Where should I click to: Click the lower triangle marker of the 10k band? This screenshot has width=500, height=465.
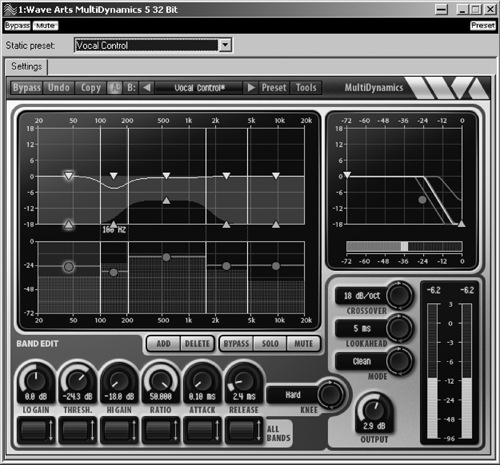click(276, 224)
